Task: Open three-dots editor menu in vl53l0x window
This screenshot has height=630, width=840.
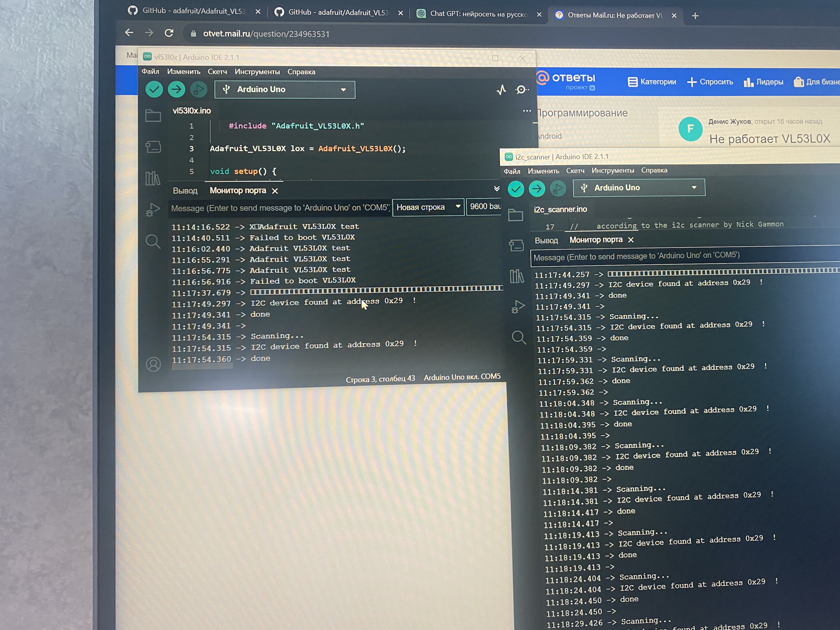Action: tap(527, 111)
